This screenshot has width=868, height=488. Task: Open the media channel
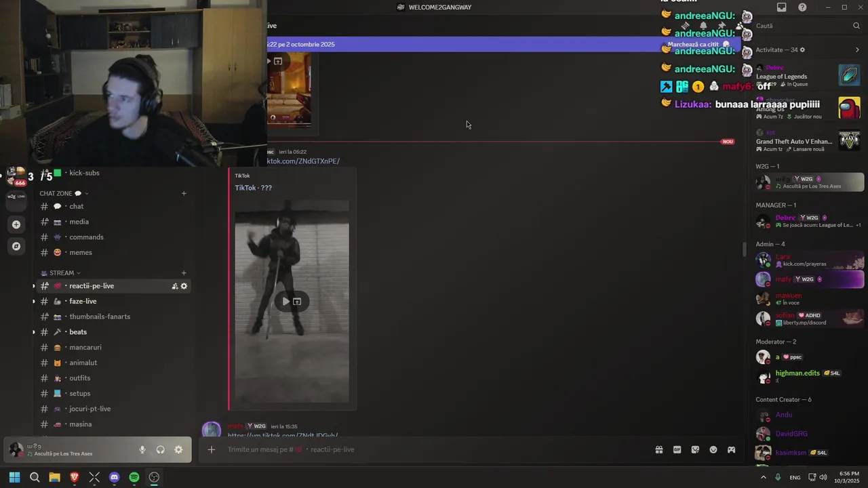[113, 222]
